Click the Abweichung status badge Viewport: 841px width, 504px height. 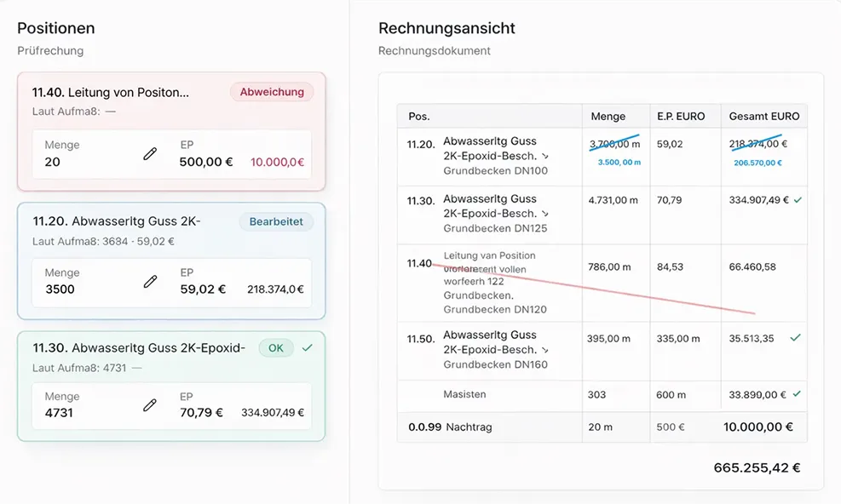tap(272, 92)
